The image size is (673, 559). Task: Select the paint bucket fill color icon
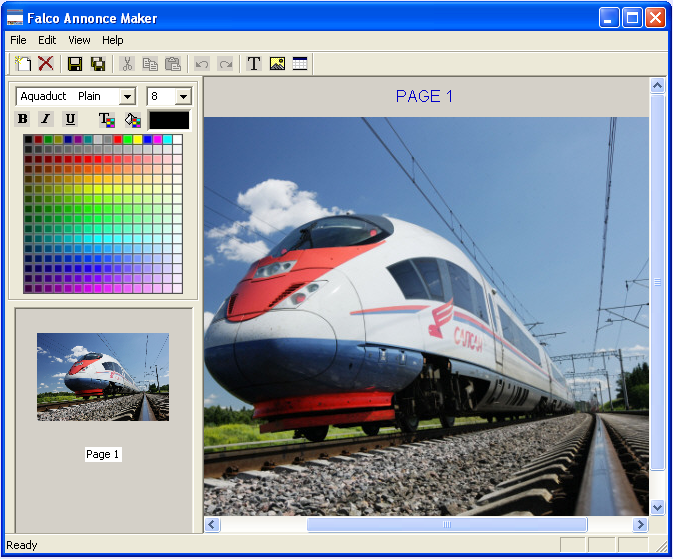132,120
